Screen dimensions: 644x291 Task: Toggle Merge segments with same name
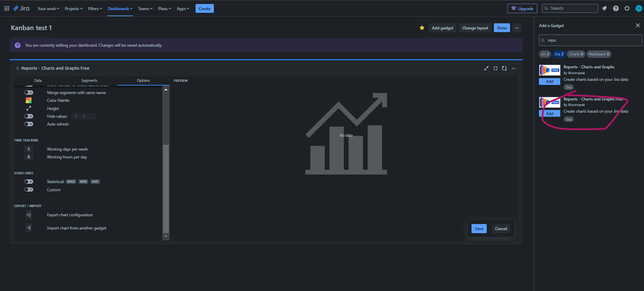click(29, 93)
